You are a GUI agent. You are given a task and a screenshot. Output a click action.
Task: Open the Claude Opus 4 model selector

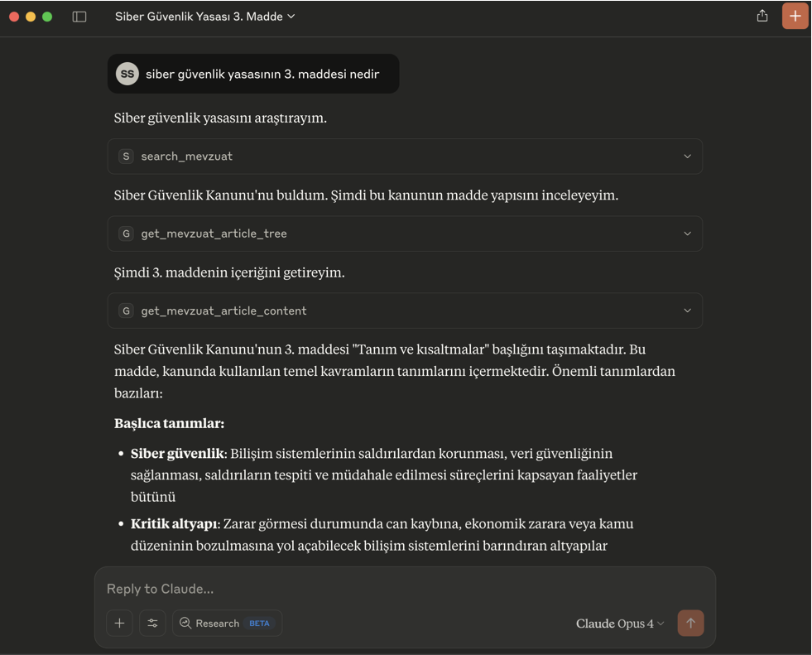tap(620, 624)
